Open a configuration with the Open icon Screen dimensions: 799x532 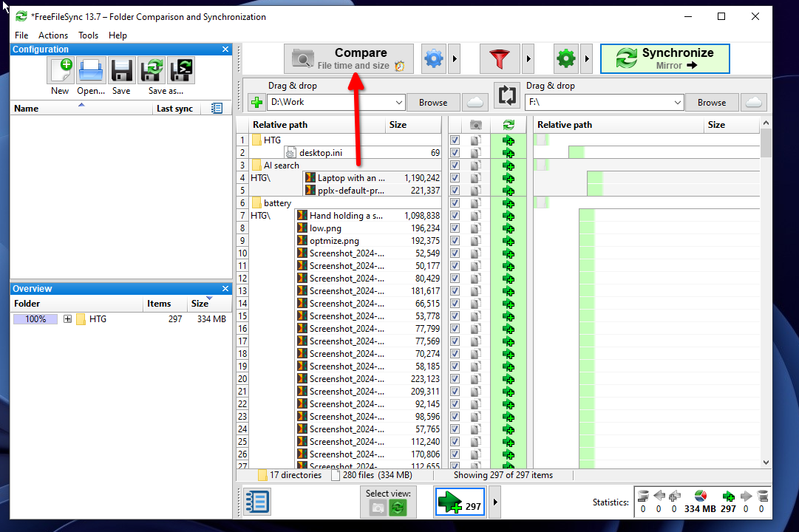(91, 70)
